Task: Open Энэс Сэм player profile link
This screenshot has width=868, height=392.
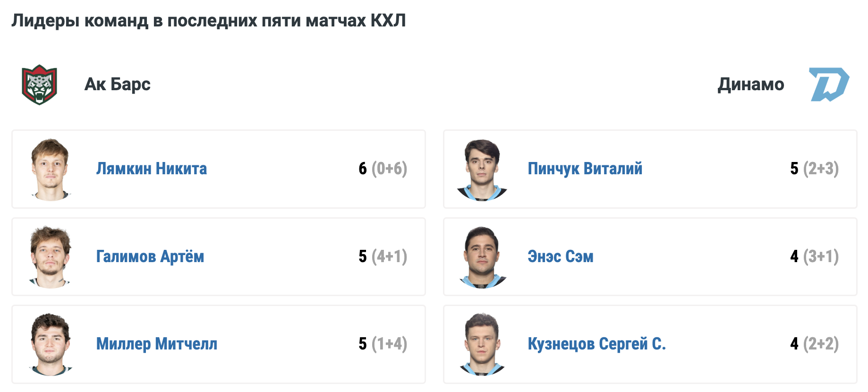Action: click(561, 256)
